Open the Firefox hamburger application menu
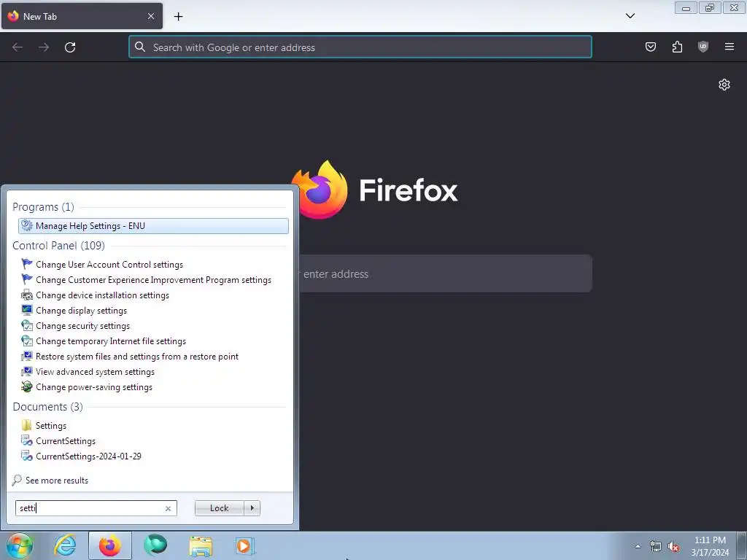This screenshot has height=560, width=747. 729,47
